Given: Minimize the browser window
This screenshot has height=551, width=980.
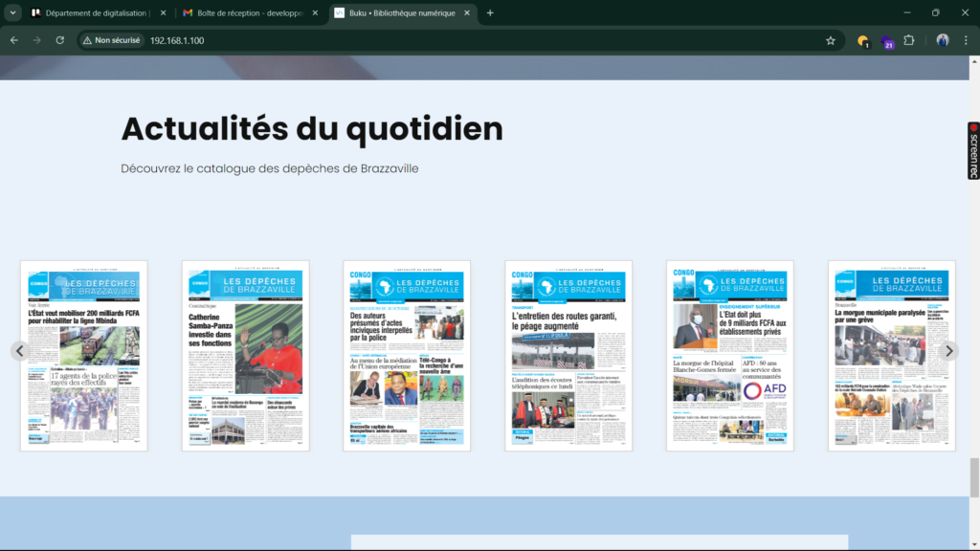Looking at the screenshot, I should click(x=907, y=12).
